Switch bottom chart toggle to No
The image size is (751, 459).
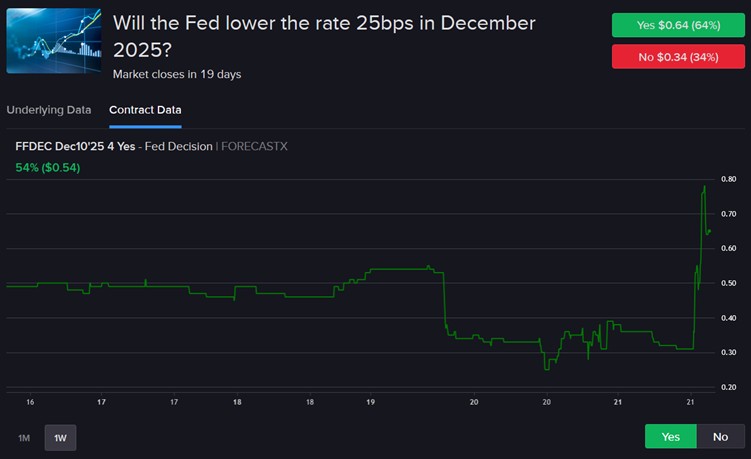coord(720,437)
